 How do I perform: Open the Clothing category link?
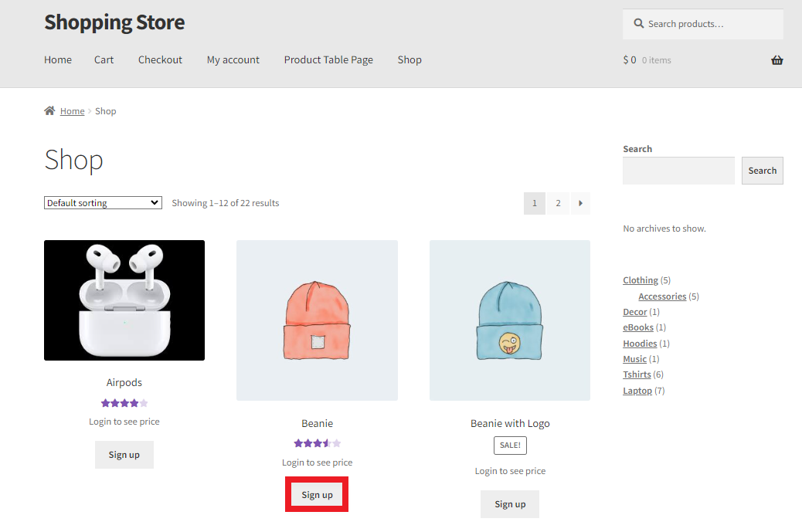pyautogui.click(x=641, y=280)
